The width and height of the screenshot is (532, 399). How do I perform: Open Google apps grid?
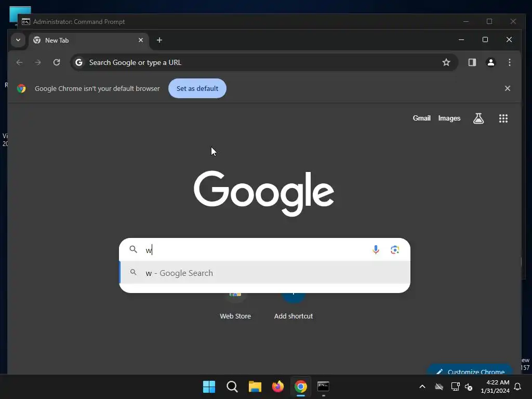coord(503,118)
